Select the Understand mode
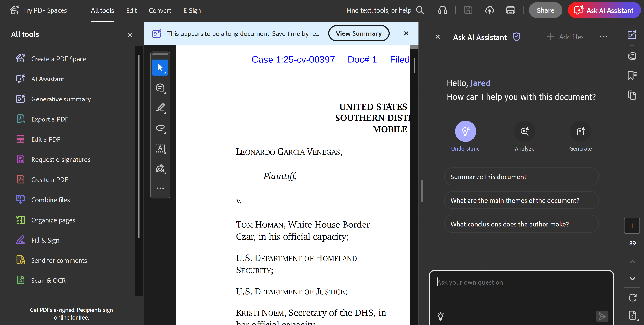 point(465,131)
